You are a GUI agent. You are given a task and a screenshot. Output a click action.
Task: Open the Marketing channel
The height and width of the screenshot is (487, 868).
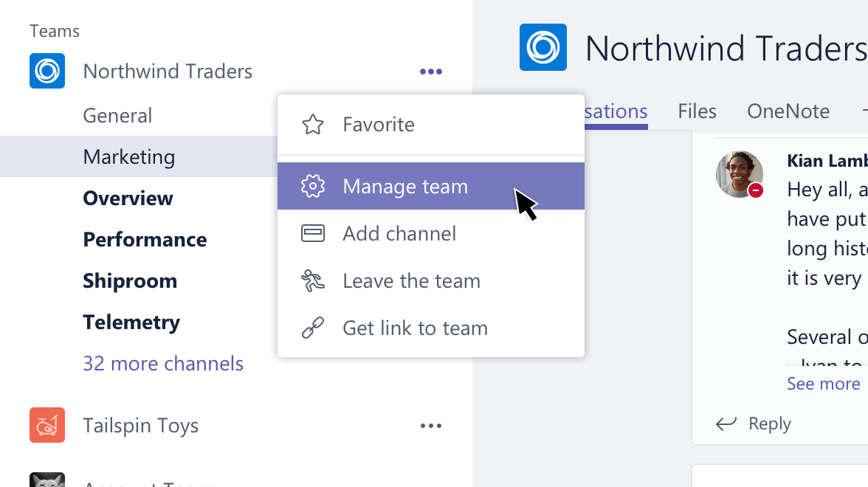(x=128, y=156)
